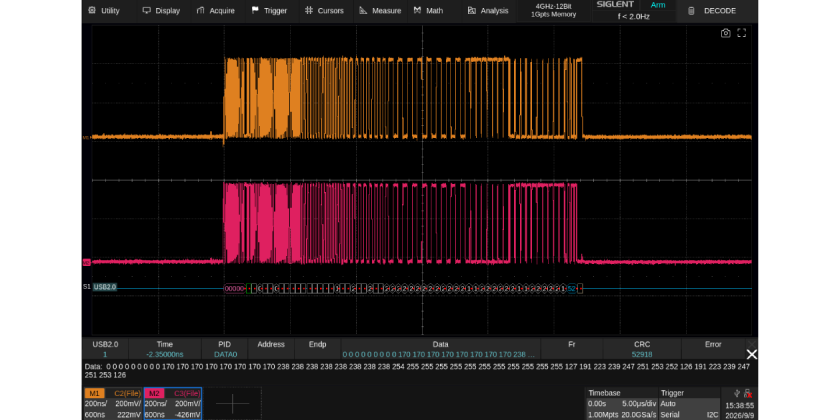Click the PID column header
The width and height of the screenshot is (840, 420).
[224, 344]
